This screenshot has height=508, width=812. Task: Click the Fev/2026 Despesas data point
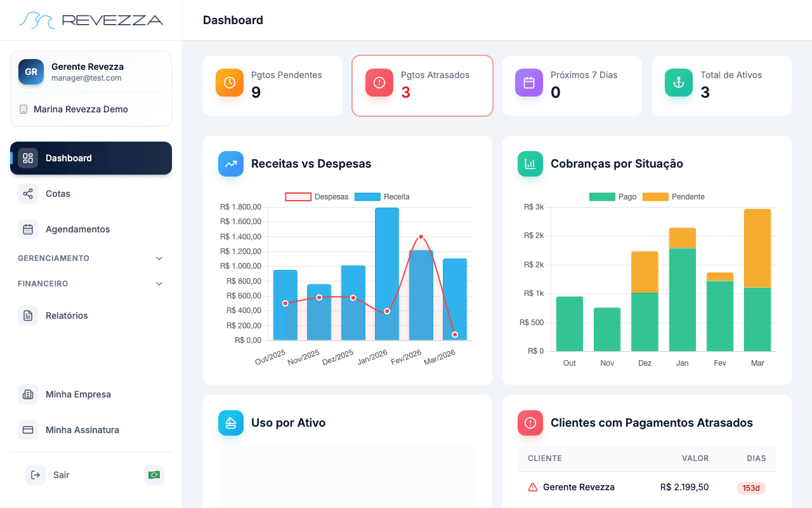click(x=421, y=237)
